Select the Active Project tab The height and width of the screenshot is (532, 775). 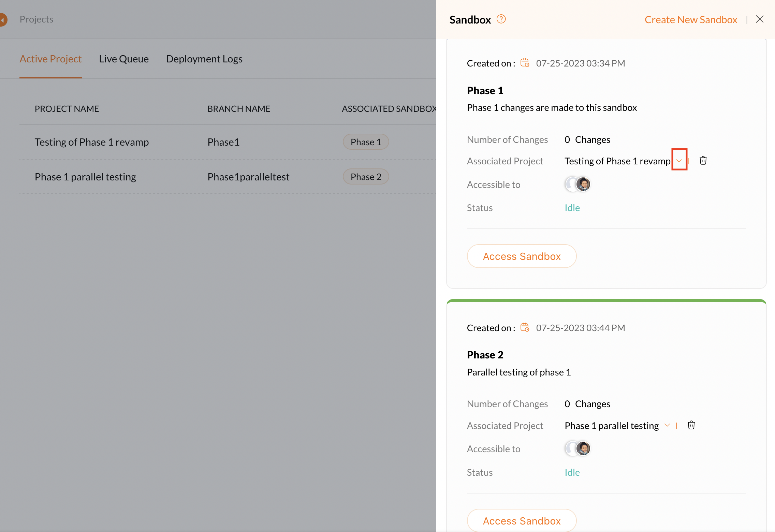coord(50,59)
